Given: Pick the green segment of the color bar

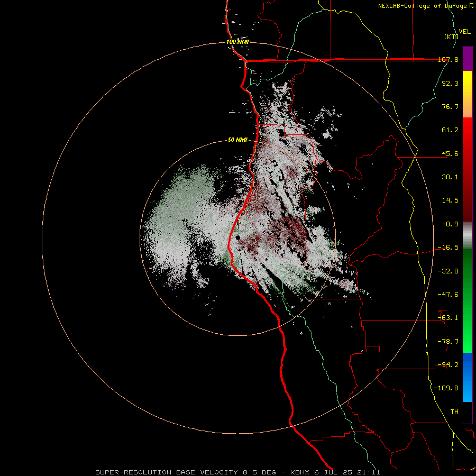Looking at the screenshot, I should click(x=467, y=300).
